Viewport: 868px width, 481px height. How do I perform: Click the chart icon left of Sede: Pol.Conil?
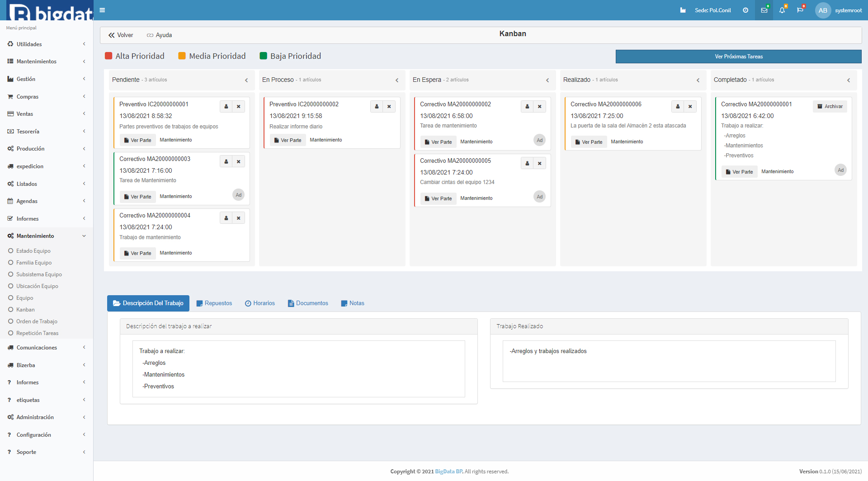point(683,10)
